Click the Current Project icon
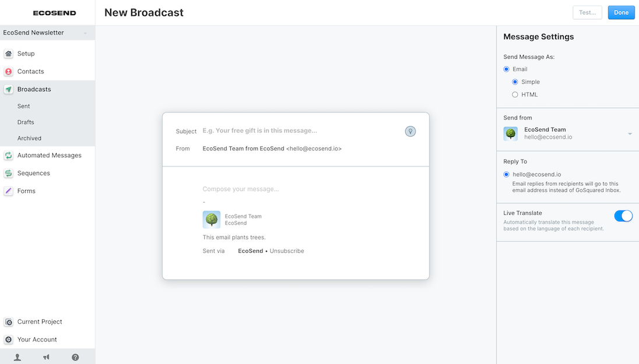Viewport: 639px width, 364px height. (x=9, y=322)
